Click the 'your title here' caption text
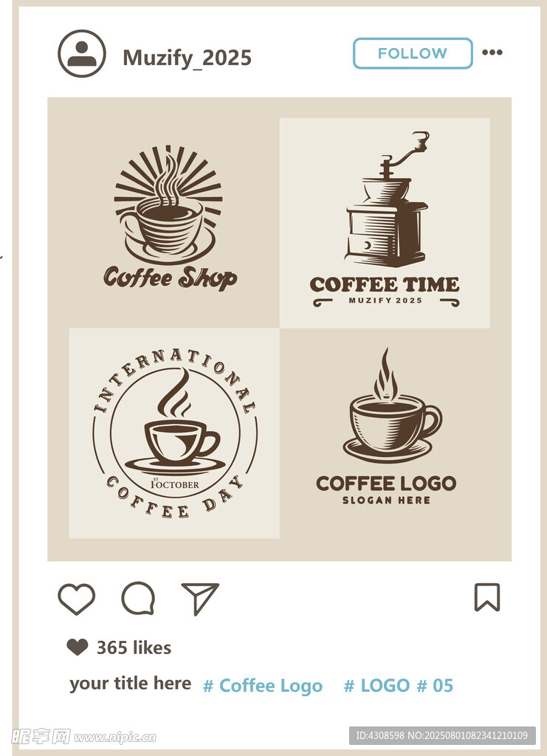Viewport: 547px width, 756px height. (x=130, y=684)
